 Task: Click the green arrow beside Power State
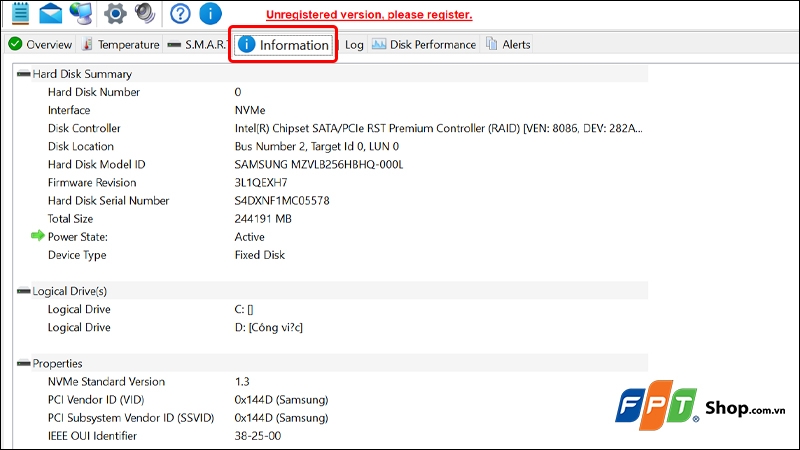point(38,236)
